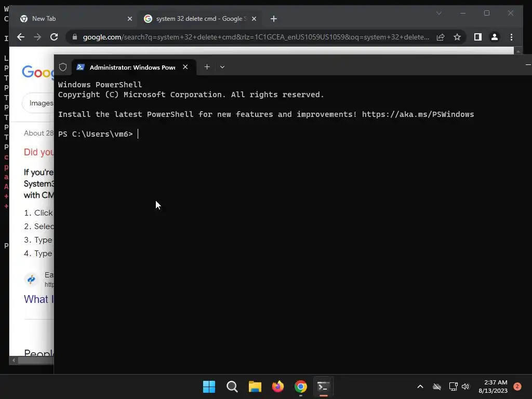Select the Administrator: Windows PowerShell tab
Image resolution: width=532 pixels, height=399 pixels.
[132, 67]
